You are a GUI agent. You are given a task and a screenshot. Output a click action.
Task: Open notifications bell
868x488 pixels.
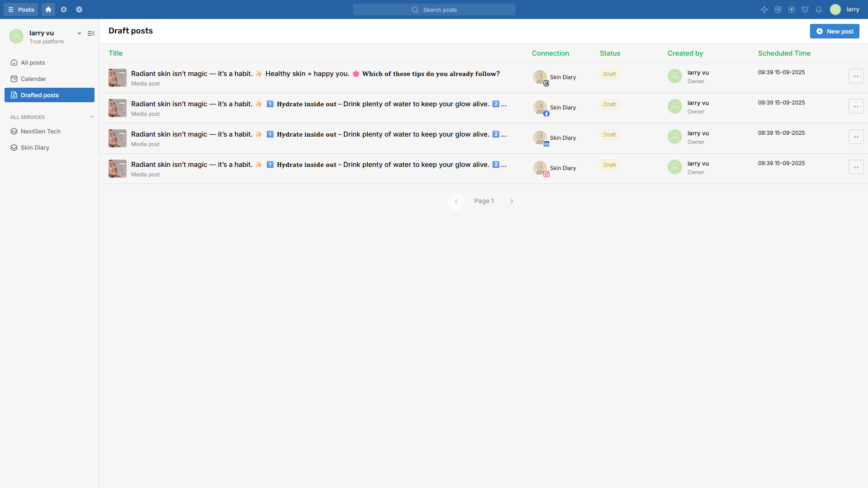pyautogui.click(x=818, y=9)
